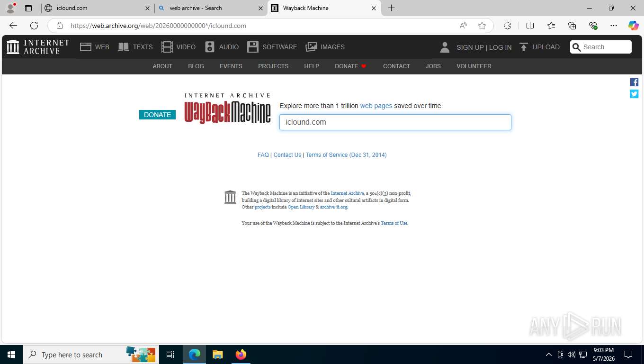The width and height of the screenshot is (644, 364).
Task: Share via the Facebook icon
Action: pyautogui.click(x=634, y=82)
